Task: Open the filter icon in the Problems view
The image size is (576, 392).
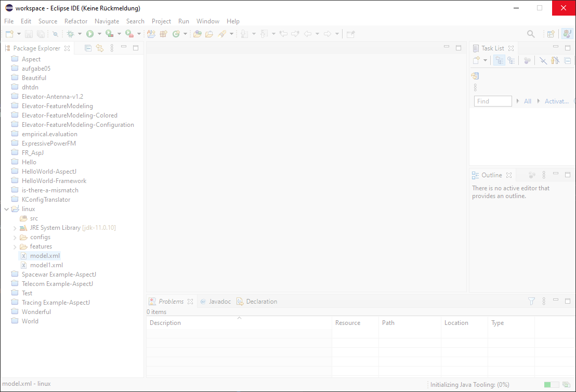Action: [531, 301]
